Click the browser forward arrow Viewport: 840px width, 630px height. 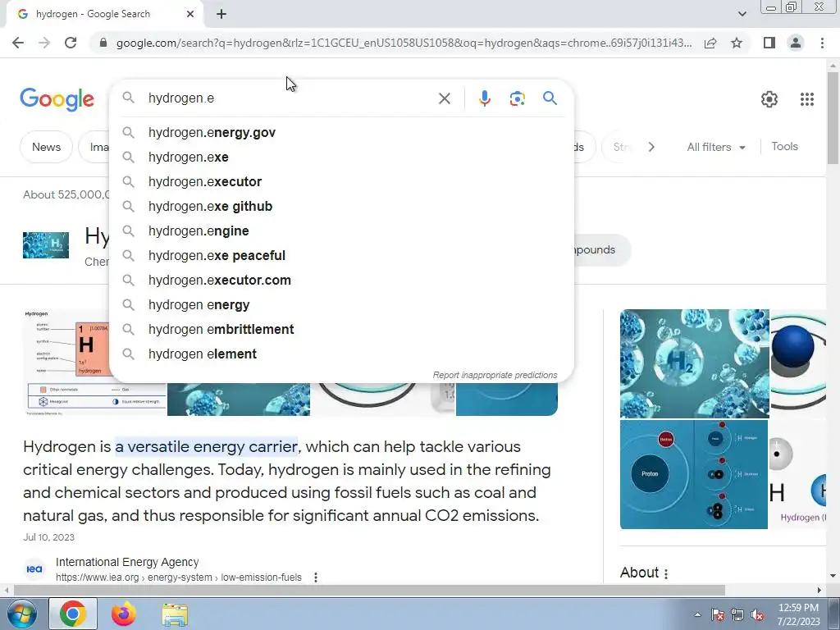(44, 43)
